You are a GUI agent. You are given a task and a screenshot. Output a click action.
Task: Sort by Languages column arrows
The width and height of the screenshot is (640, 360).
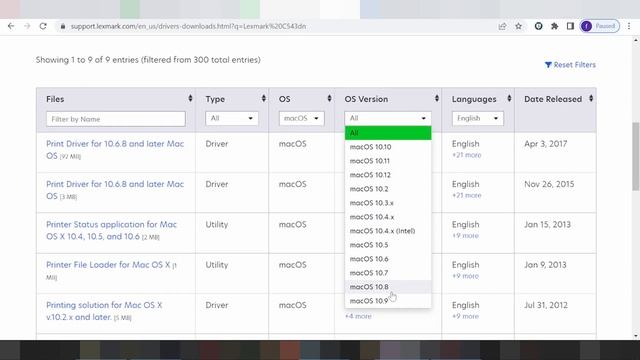(x=509, y=98)
